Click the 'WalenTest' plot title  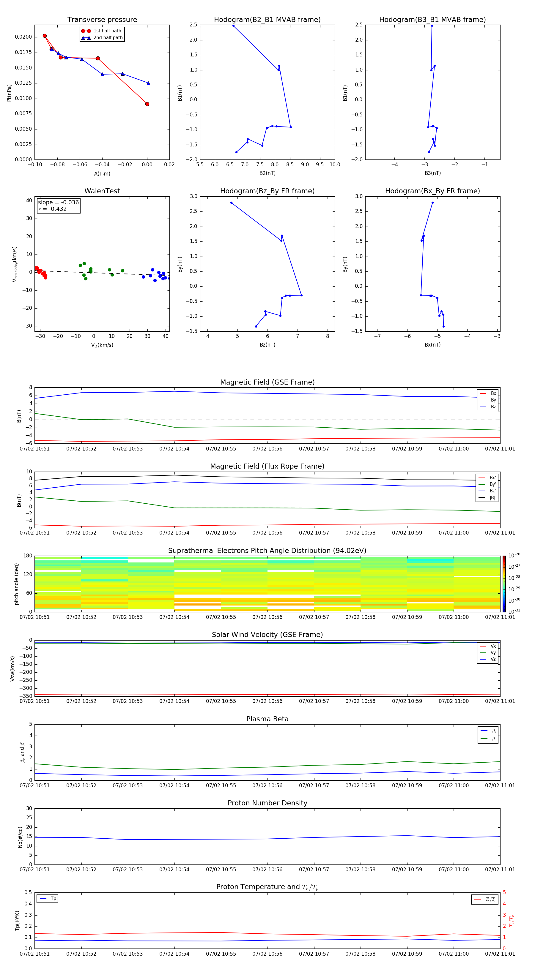coord(102,191)
